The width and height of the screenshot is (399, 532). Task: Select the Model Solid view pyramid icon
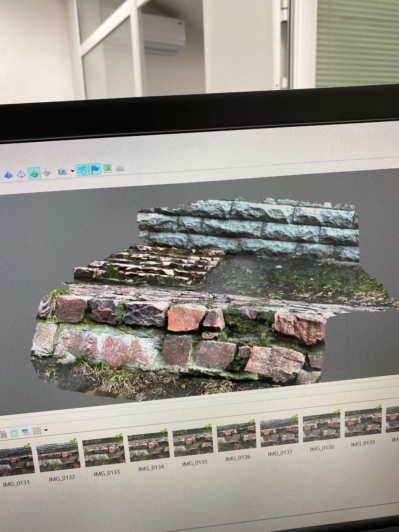point(8,175)
